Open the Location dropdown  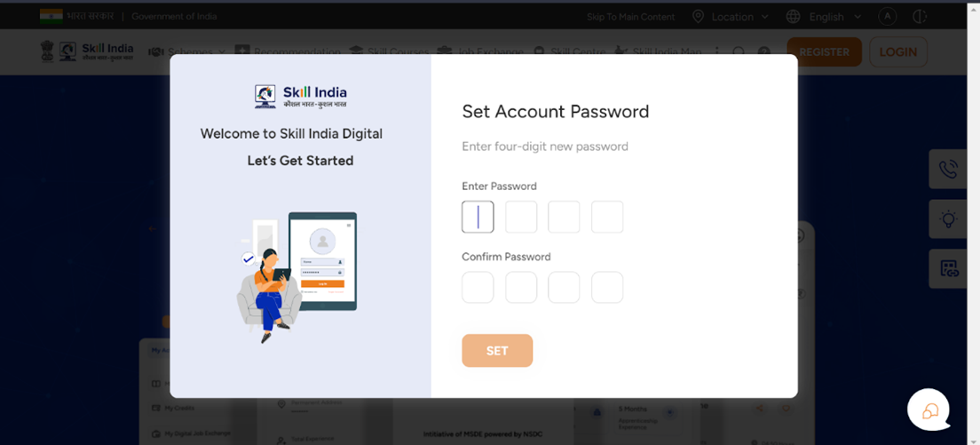tap(730, 17)
